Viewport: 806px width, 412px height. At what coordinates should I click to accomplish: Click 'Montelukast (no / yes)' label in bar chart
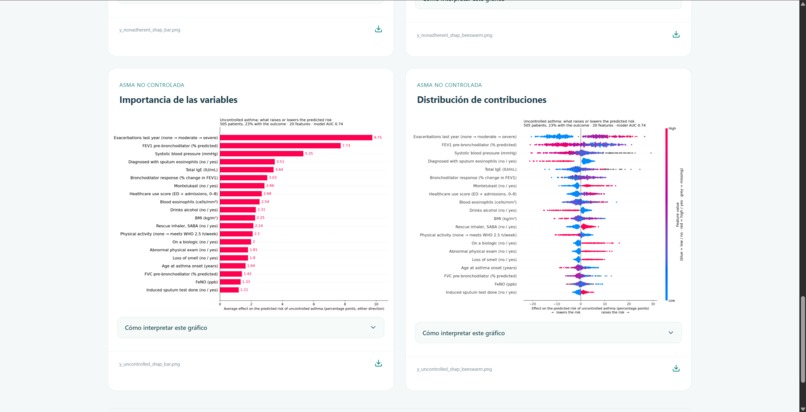(x=198, y=185)
